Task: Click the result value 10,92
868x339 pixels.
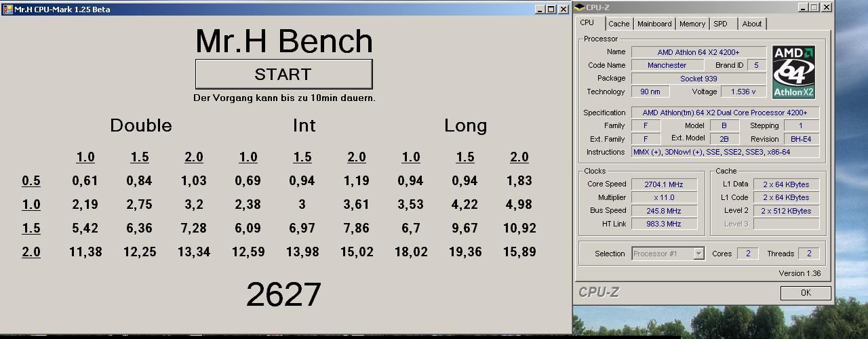Action: [x=519, y=228]
